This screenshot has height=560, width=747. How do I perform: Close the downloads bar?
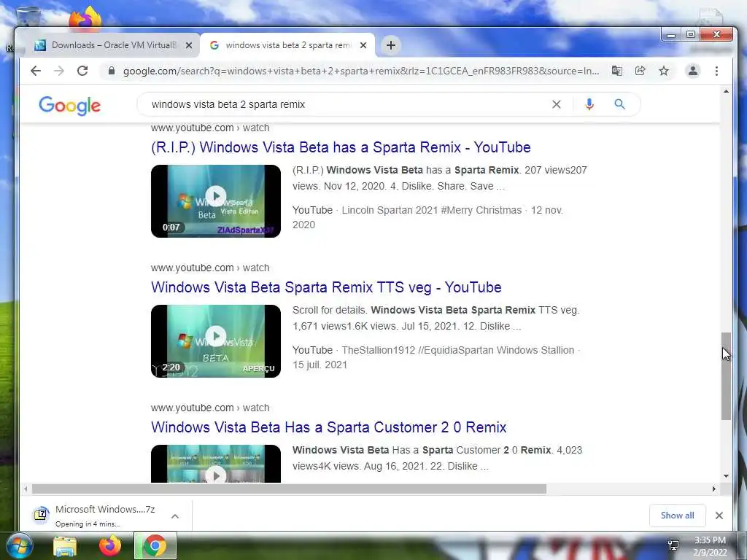[719, 516]
